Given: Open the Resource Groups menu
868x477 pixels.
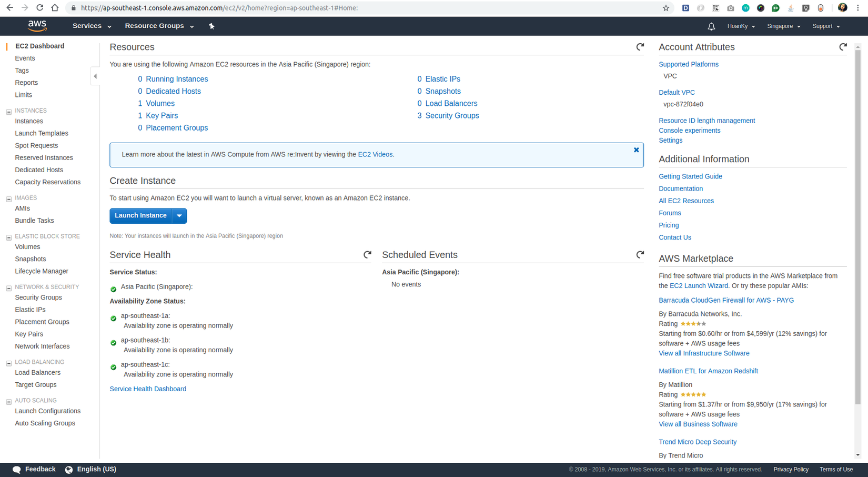Looking at the screenshot, I should (159, 26).
